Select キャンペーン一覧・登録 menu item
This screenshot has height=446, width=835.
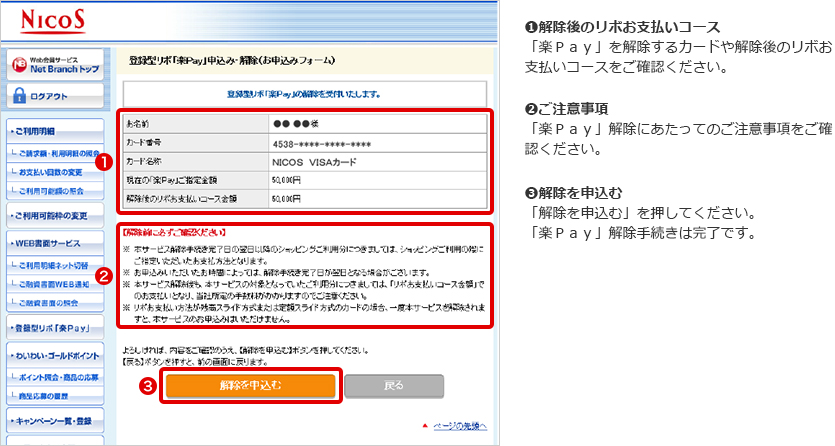(x=54, y=422)
